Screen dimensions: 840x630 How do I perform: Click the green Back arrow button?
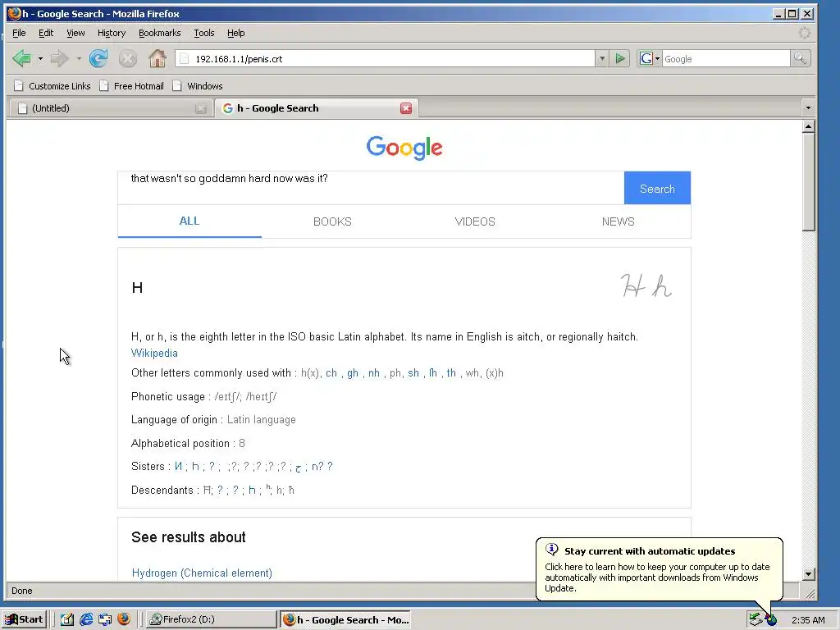[22, 58]
